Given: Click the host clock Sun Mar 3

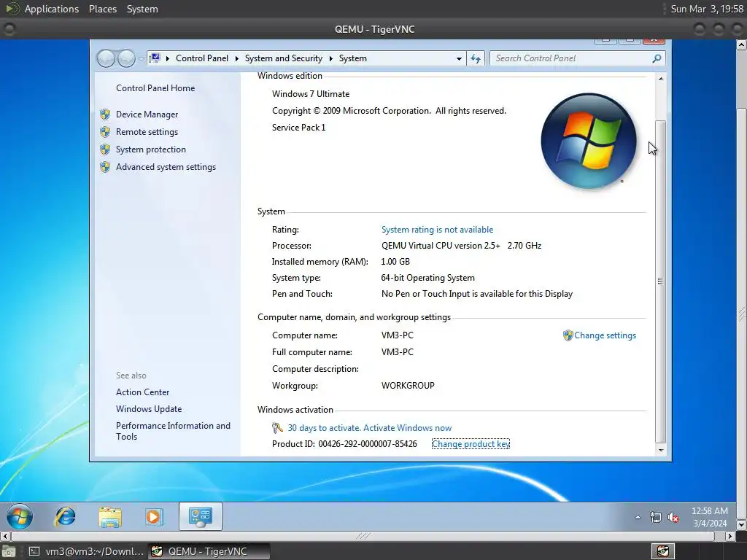Looking at the screenshot, I should pyautogui.click(x=707, y=9).
